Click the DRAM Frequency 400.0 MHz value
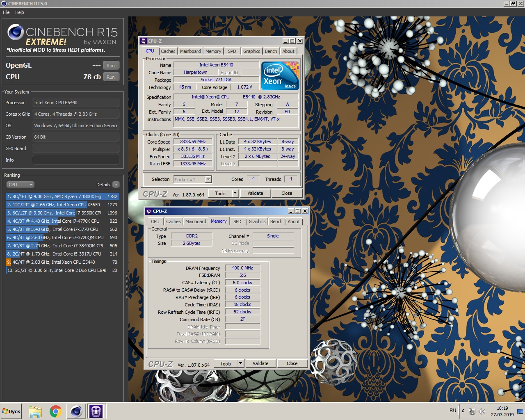This screenshot has width=525, height=420. tap(242, 268)
